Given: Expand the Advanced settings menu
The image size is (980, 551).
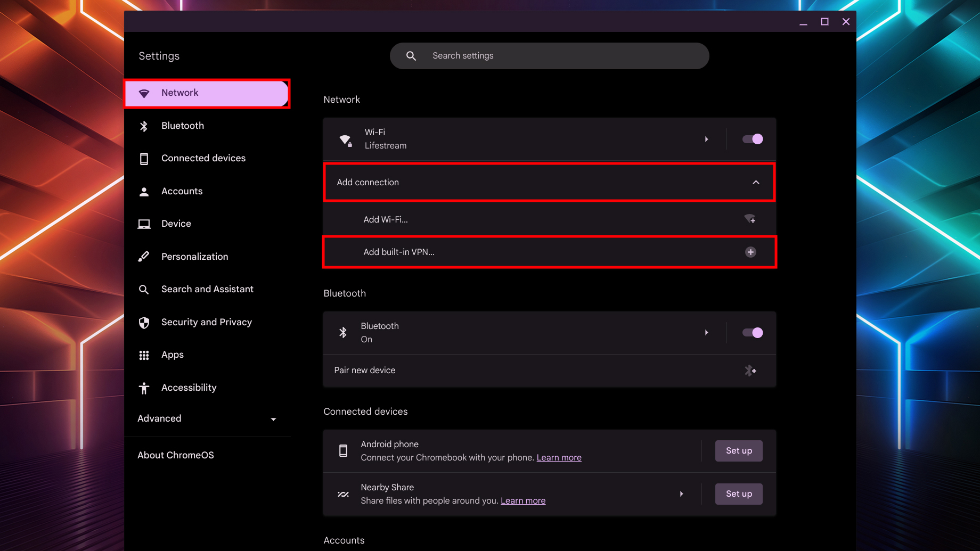Looking at the screenshot, I should pos(273,419).
